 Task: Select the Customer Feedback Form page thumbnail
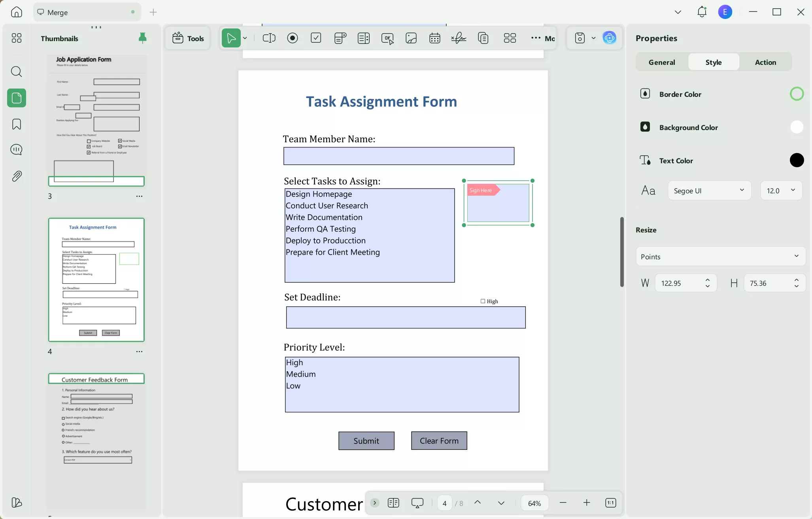pos(96,435)
